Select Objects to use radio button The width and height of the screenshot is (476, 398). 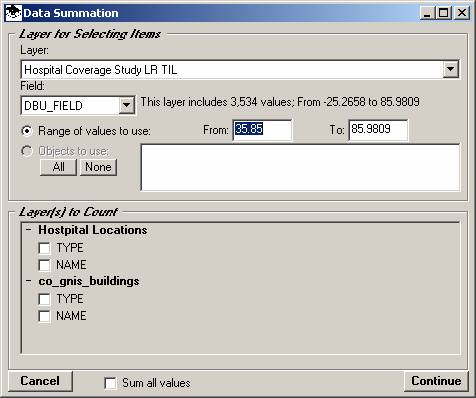click(x=27, y=151)
